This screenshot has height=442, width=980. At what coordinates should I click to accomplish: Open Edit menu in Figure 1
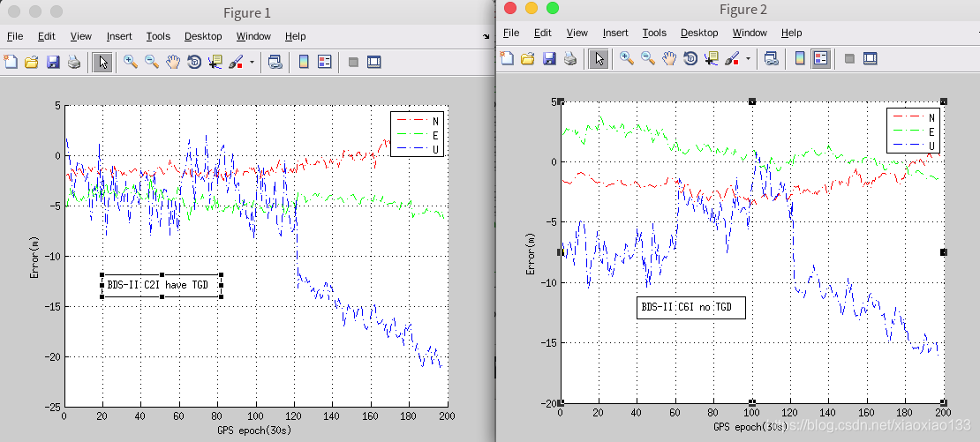pyautogui.click(x=47, y=36)
